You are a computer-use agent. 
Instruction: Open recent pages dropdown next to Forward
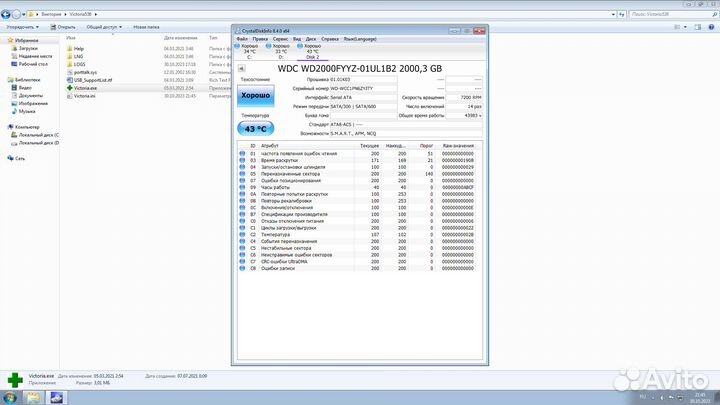click(x=24, y=15)
